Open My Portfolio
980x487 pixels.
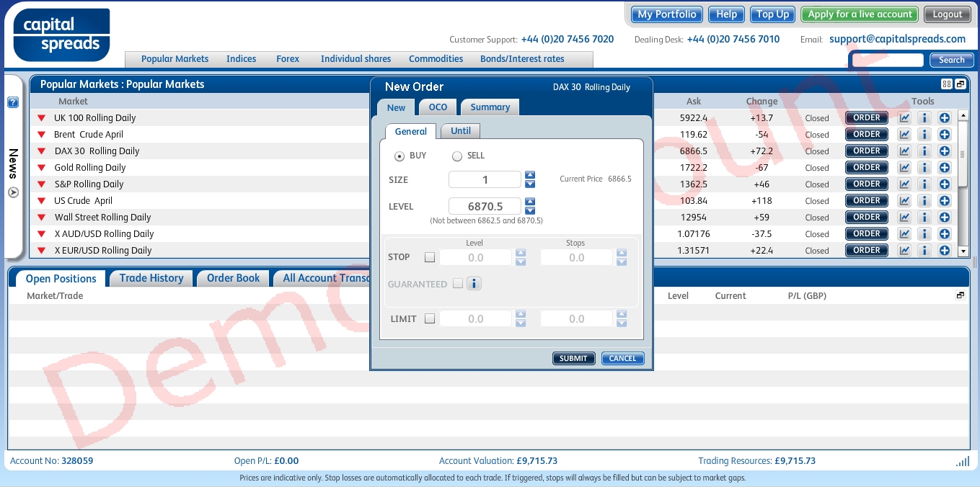coord(667,14)
